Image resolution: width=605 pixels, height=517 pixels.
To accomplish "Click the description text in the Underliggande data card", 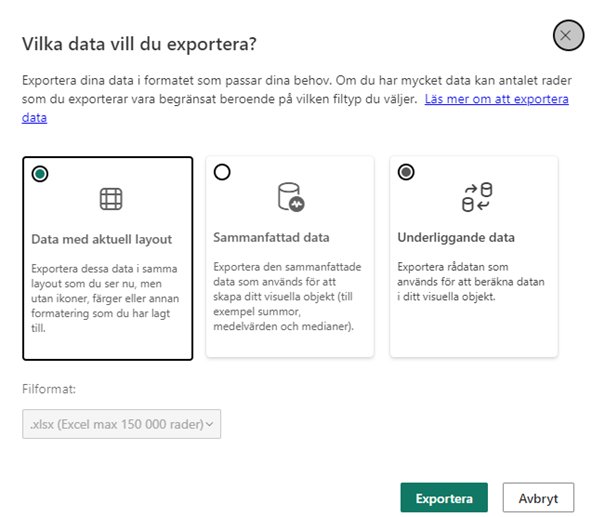I will coord(472,282).
